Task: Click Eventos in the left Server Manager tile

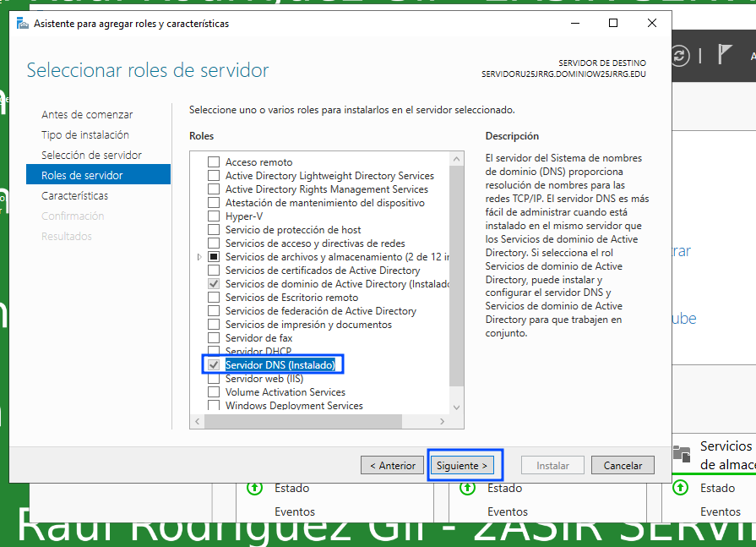Action: (x=295, y=511)
